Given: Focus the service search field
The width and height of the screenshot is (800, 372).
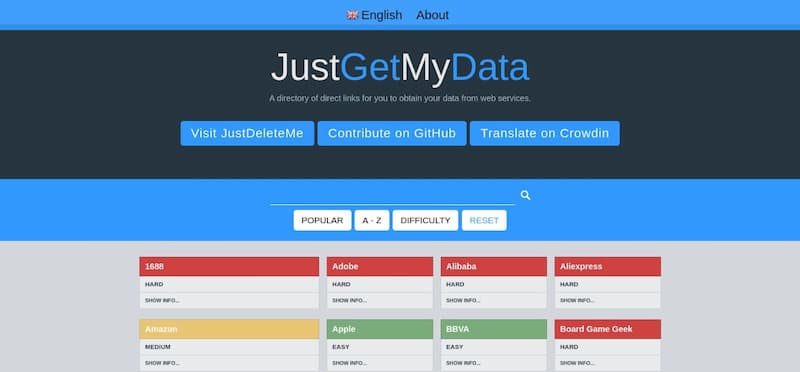Looking at the screenshot, I should pos(392,196).
